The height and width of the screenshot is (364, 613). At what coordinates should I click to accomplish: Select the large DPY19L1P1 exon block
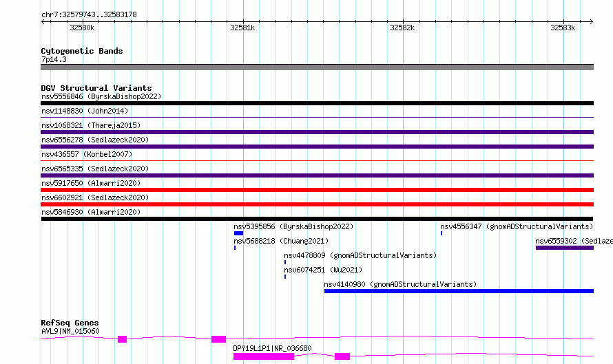pos(264,356)
